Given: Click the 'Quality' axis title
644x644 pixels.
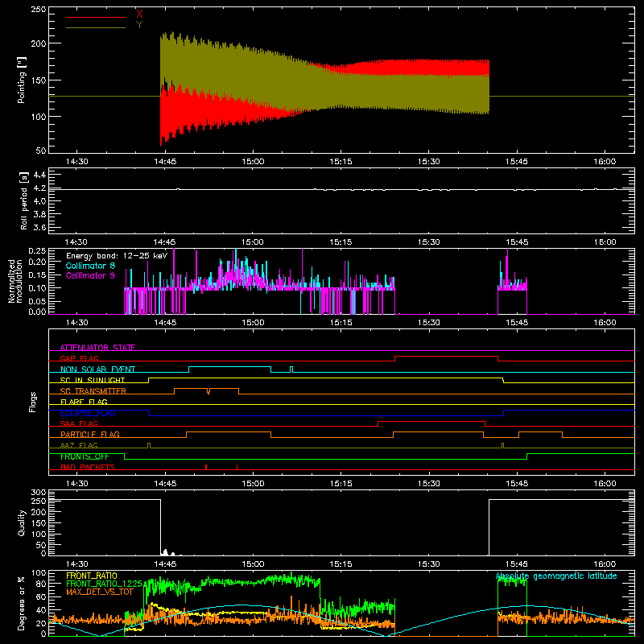Looking at the screenshot, I should pyautogui.click(x=22, y=522).
